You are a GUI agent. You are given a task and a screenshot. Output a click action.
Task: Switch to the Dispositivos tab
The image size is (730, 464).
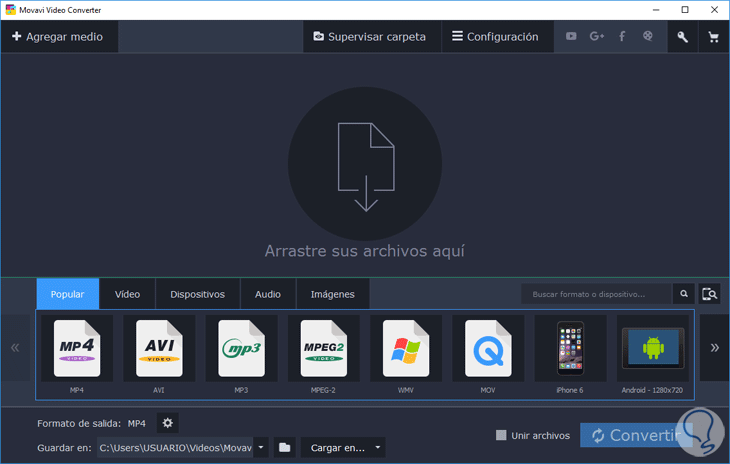tap(197, 294)
